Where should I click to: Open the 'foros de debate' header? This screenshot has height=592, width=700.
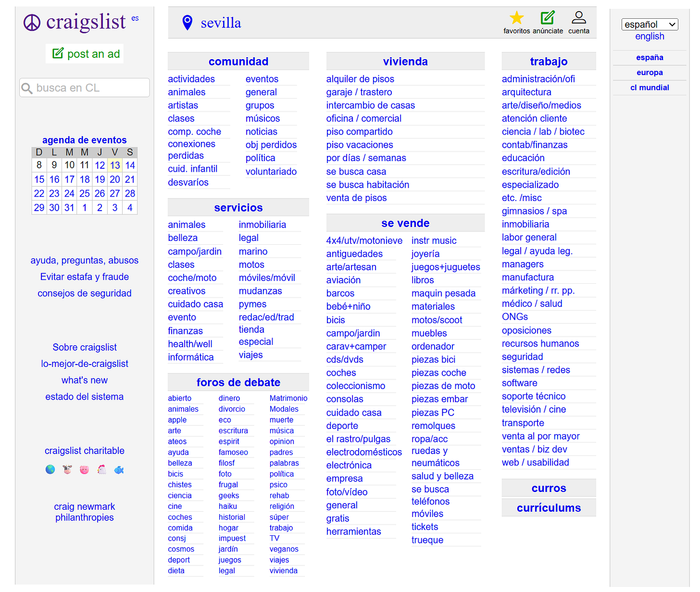click(x=238, y=382)
